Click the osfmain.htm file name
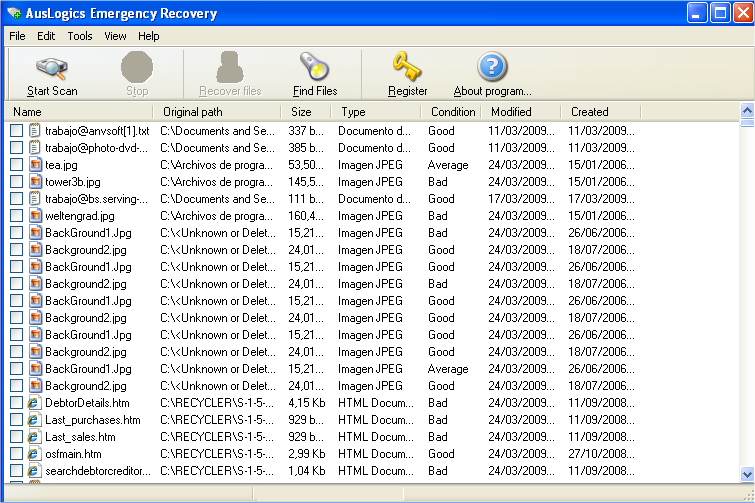Screen dimensions: 755x503 point(73,454)
